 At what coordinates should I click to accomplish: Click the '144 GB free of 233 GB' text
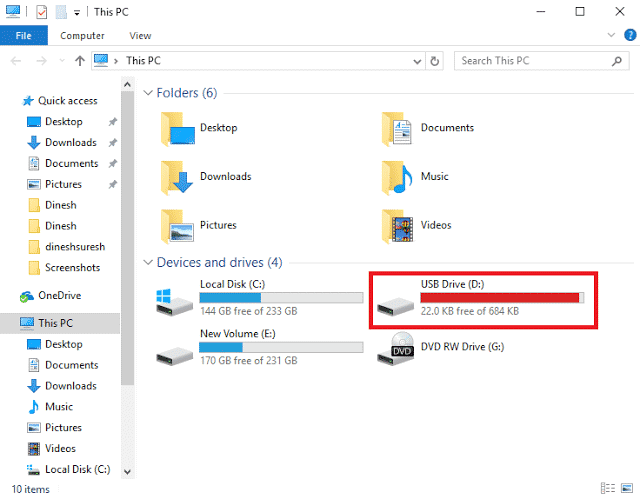249,311
